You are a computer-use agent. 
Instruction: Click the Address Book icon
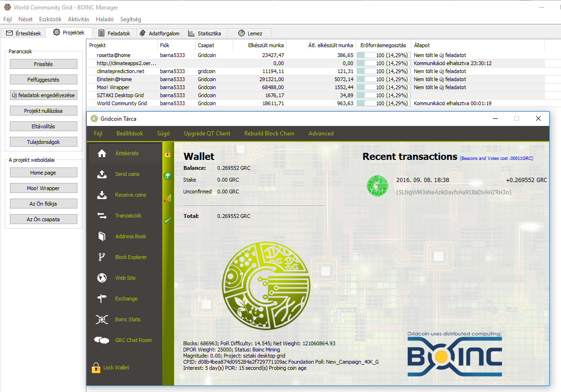click(102, 236)
